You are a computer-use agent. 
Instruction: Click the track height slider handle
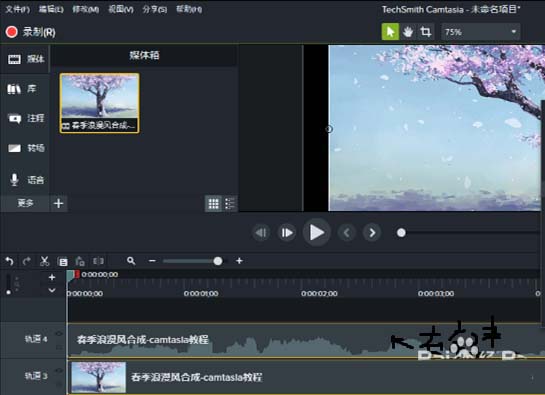(x=8, y=293)
